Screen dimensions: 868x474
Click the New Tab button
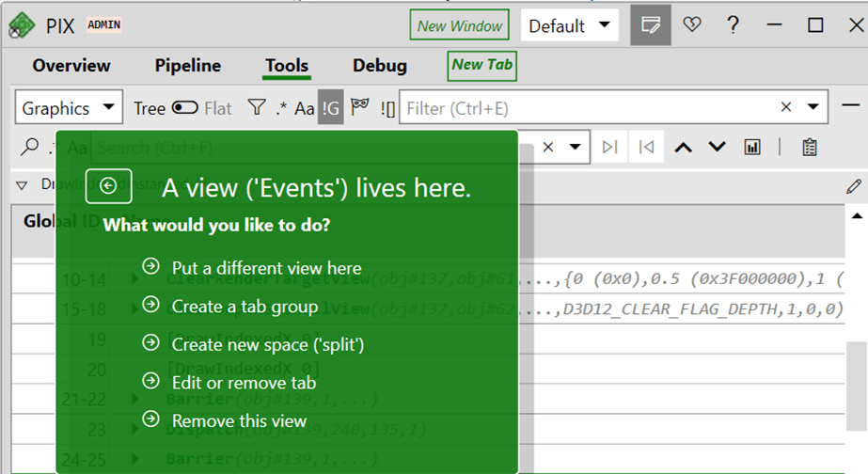(482, 65)
